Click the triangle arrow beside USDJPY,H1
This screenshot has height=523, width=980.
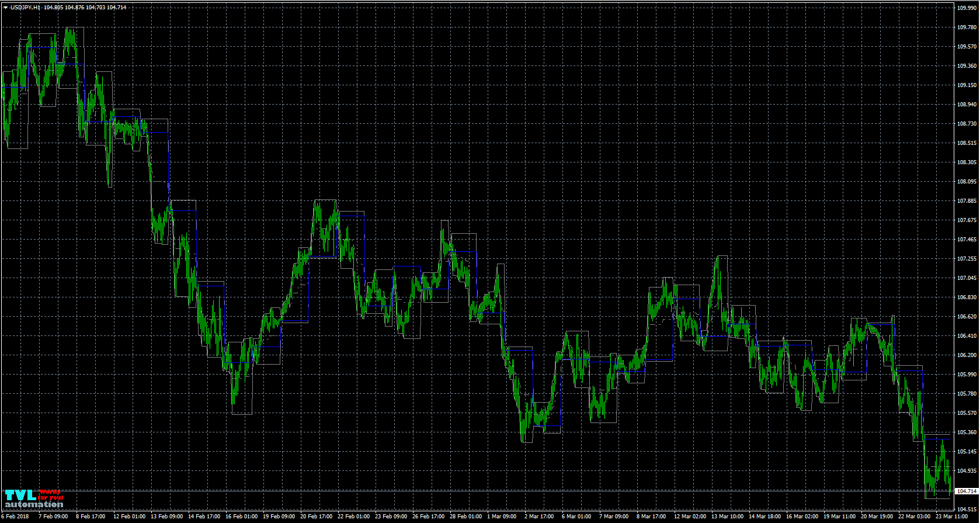coord(5,8)
